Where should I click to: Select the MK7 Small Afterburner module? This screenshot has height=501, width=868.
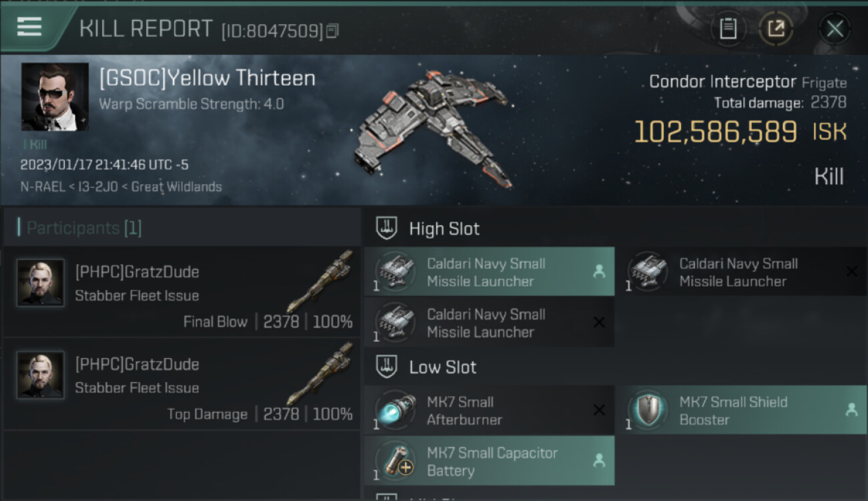pos(489,410)
